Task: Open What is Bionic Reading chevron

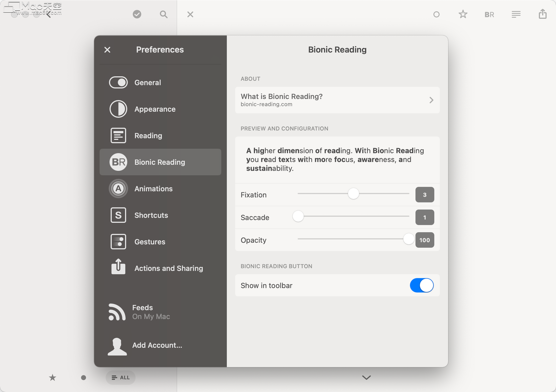Action: 431,100
